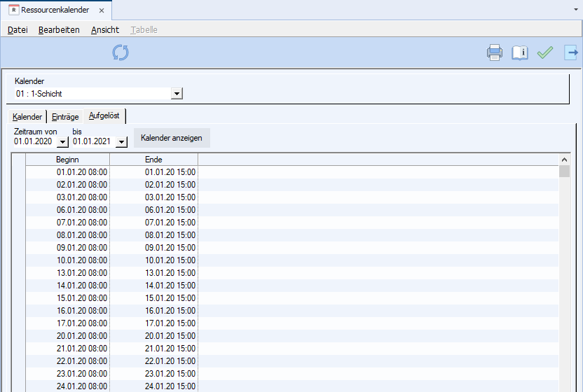This screenshot has width=583, height=392.
Task: Click the exit arrow icon
Action: [x=572, y=52]
